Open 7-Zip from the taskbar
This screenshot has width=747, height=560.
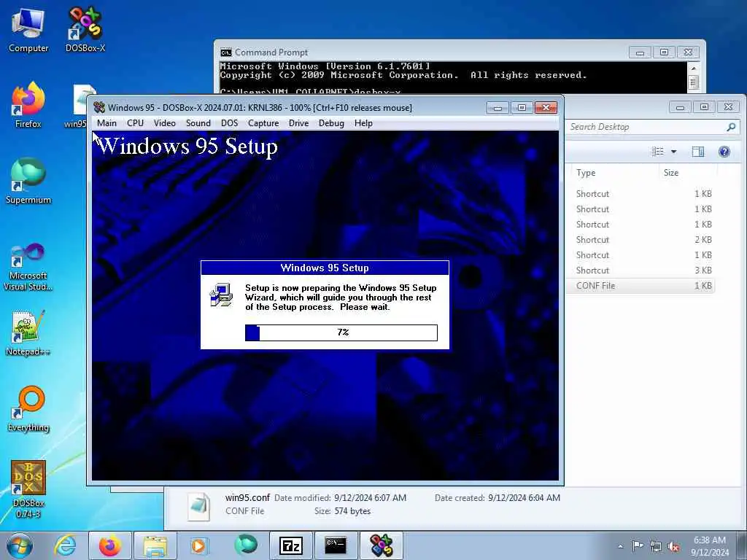[291, 545]
